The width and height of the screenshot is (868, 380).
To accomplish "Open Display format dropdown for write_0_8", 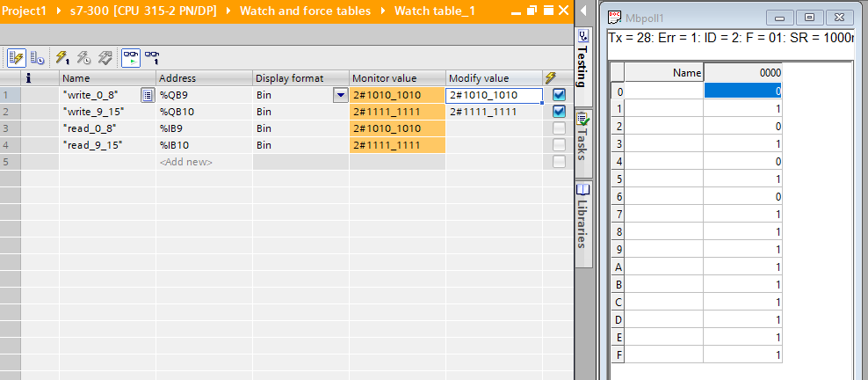I will pyautogui.click(x=340, y=95).
